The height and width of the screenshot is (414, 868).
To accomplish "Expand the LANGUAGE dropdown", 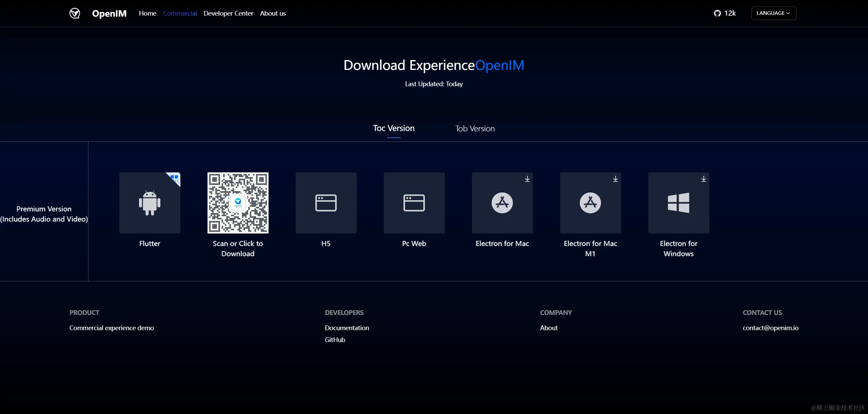I will pyautogui.click(x=773, y=13).
